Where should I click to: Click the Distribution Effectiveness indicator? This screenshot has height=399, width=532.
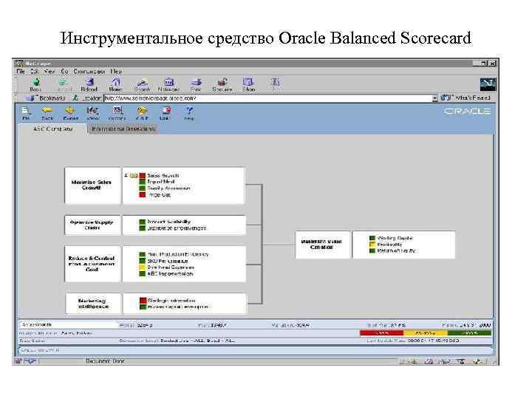click(x=177, y=228)
